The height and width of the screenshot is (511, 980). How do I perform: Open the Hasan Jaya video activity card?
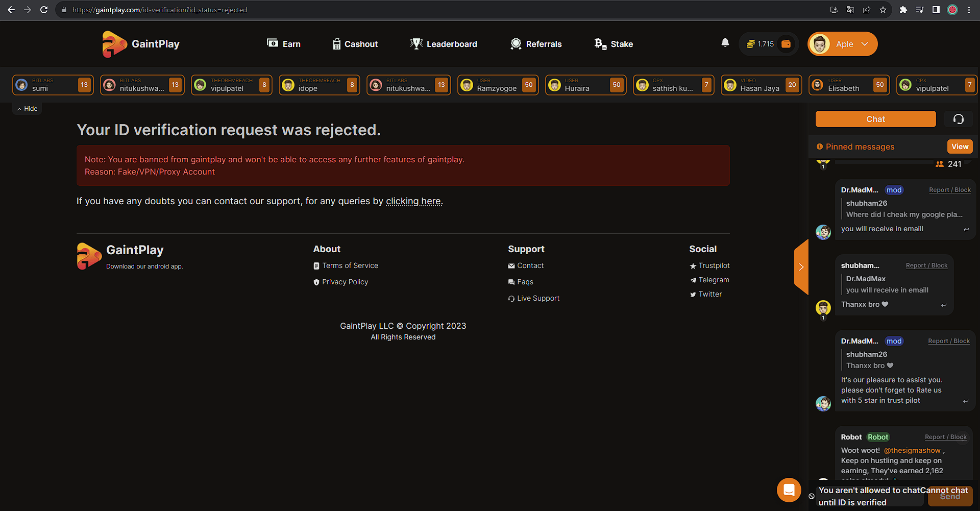[762, 85]
